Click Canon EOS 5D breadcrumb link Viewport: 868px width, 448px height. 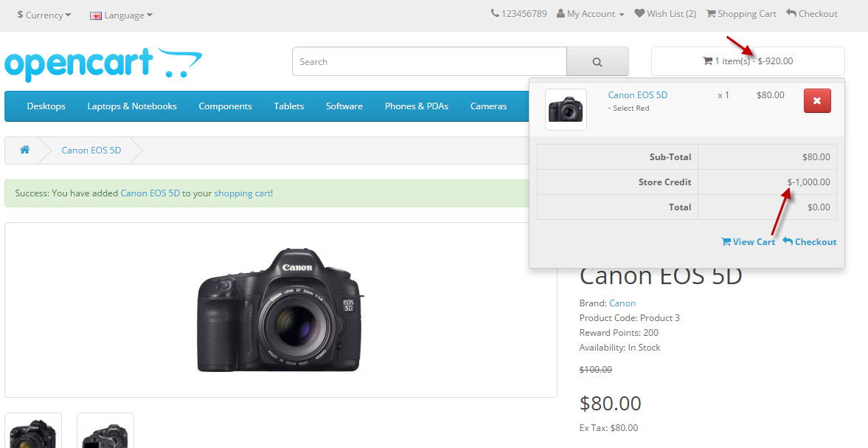[91, 150]
